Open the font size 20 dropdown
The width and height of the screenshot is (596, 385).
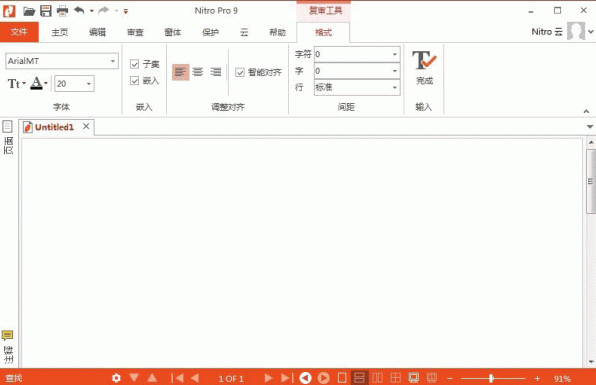tap(89, 84)
